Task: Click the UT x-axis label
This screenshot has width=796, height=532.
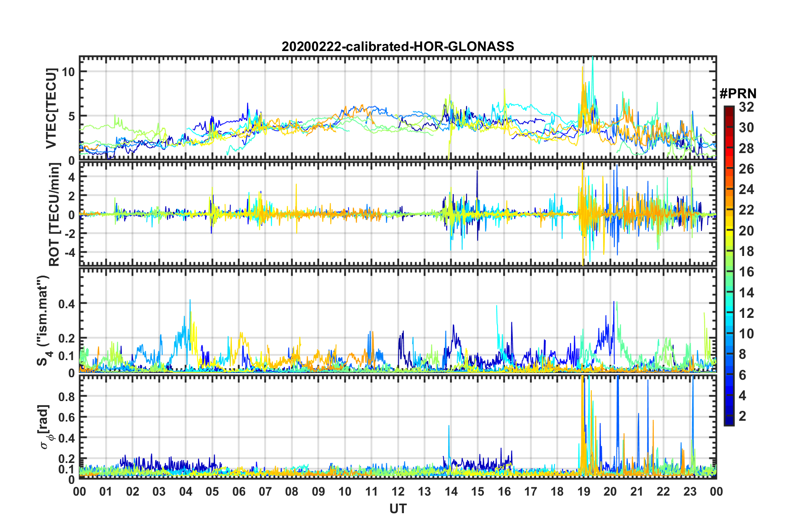Action: coord(398,509)
